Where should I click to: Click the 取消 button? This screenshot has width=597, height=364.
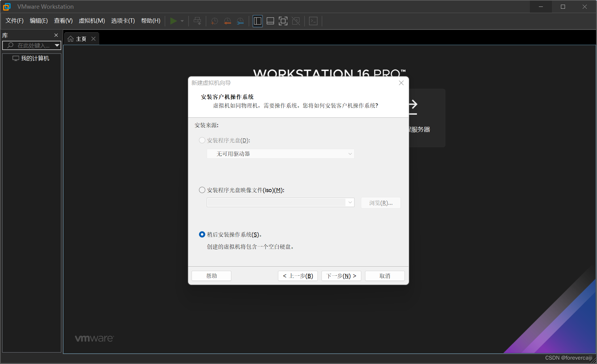pyautogui.click(x=385, y=276)
